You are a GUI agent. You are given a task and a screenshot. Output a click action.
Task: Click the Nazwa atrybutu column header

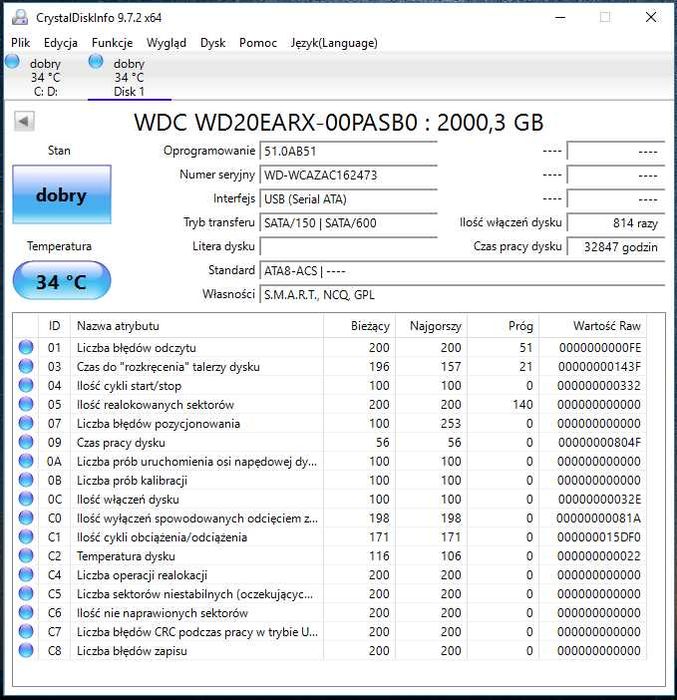(x=196, y=326)
